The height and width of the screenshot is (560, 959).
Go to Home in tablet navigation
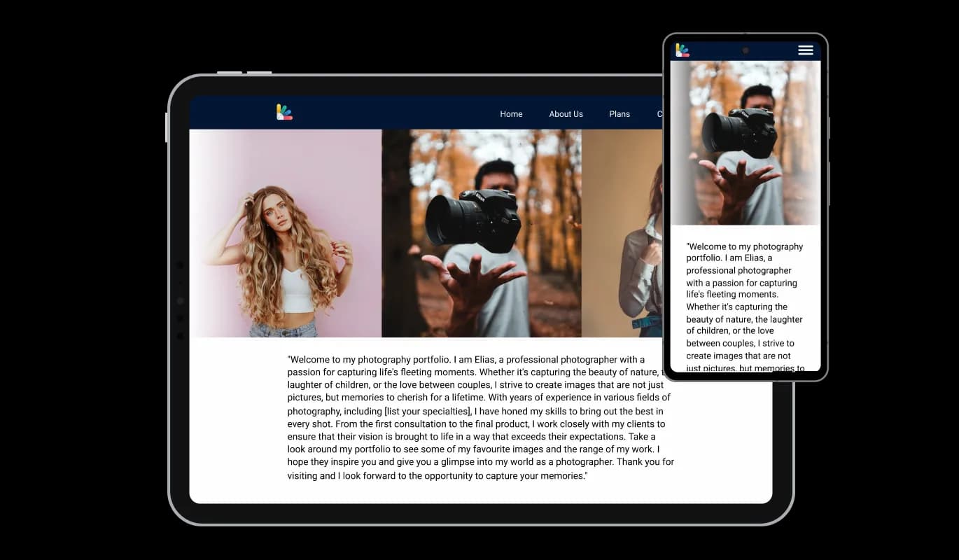pyautogui.click(x=511, y=114)
